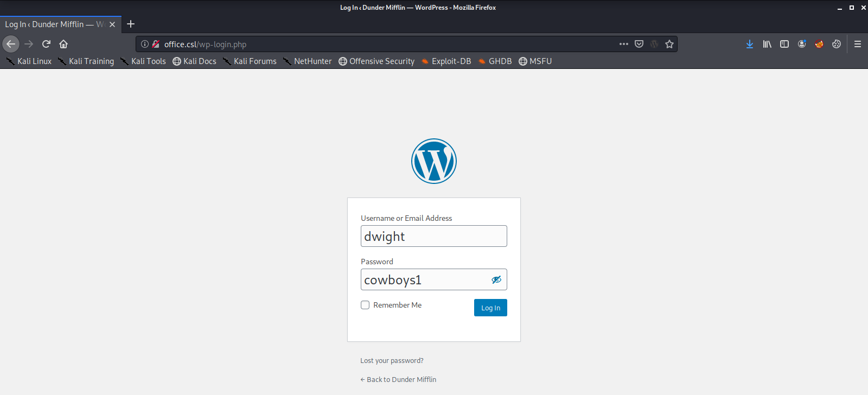
Task: Check the Remember Me box
Action: (365, 305)
